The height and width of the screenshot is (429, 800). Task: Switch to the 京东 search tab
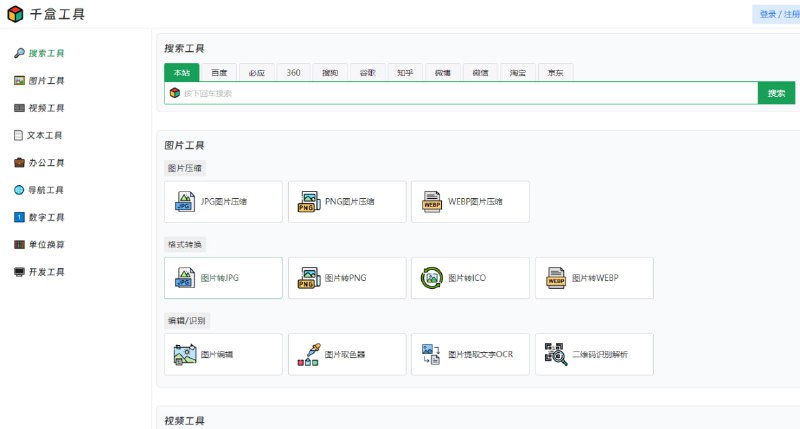point(556,72)
